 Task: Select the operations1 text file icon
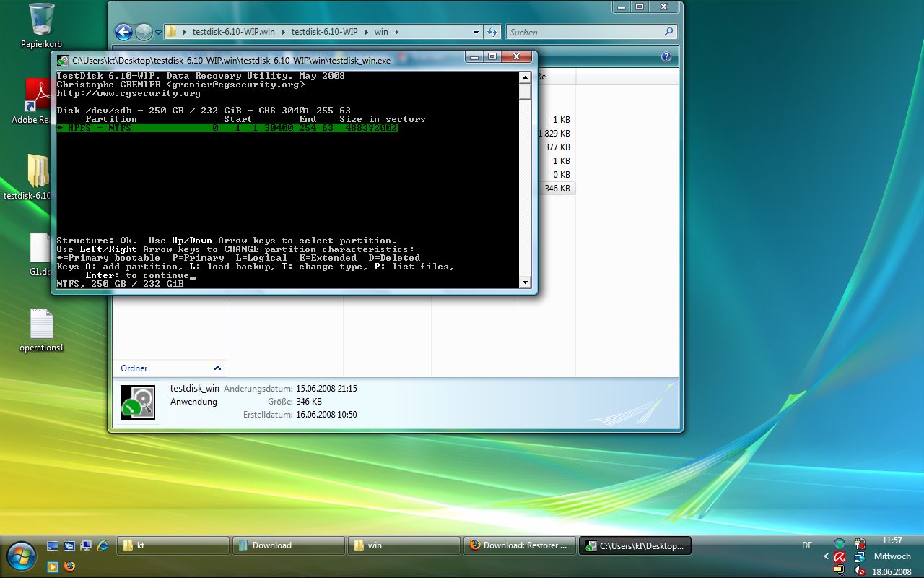41,330
